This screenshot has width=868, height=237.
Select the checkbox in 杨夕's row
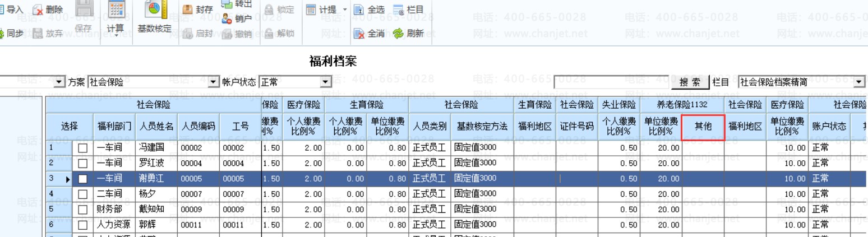(83, 194)
